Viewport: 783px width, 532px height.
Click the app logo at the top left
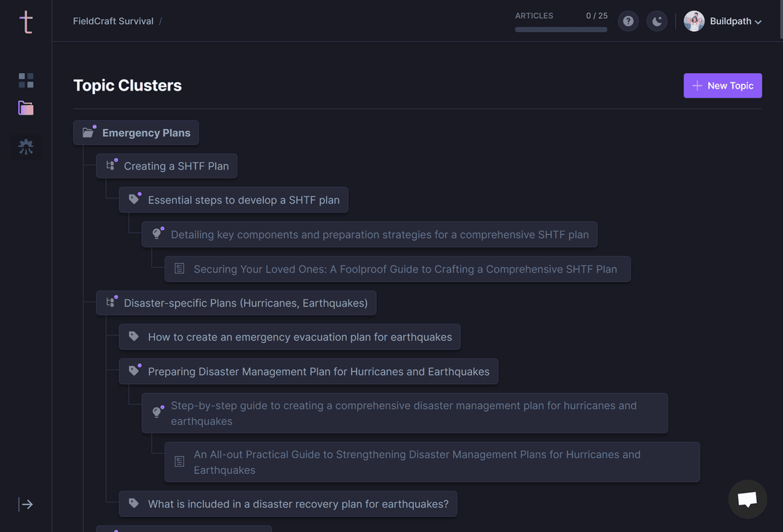(25, 22)
